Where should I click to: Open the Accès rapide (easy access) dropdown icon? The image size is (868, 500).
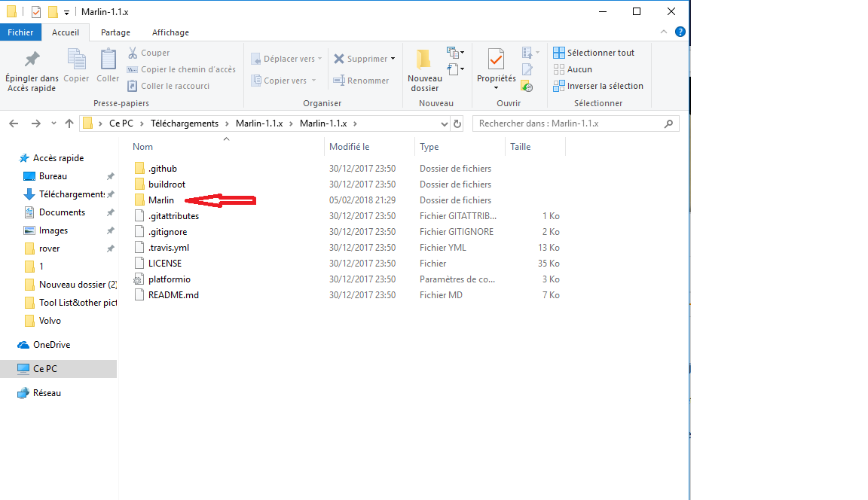[456, 69]
